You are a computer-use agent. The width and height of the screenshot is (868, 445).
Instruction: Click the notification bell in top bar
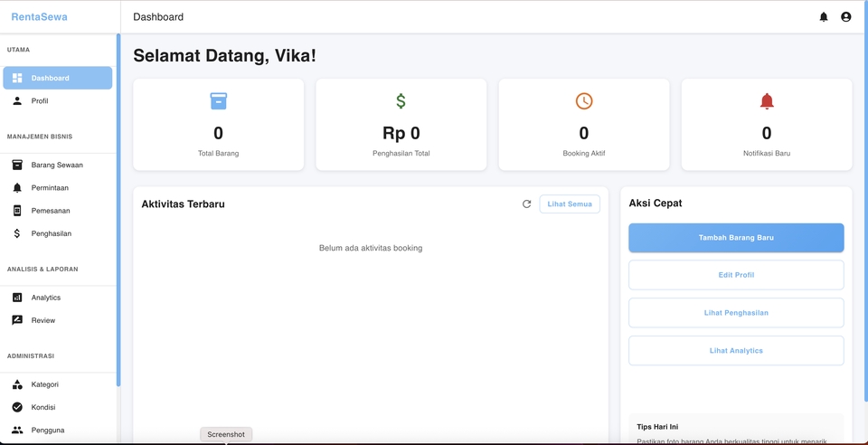pos(824,17)
